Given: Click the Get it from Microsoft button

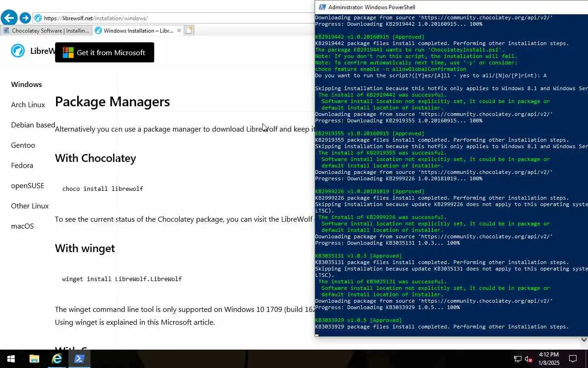Looking at the screenshot, I should (105, 52).
